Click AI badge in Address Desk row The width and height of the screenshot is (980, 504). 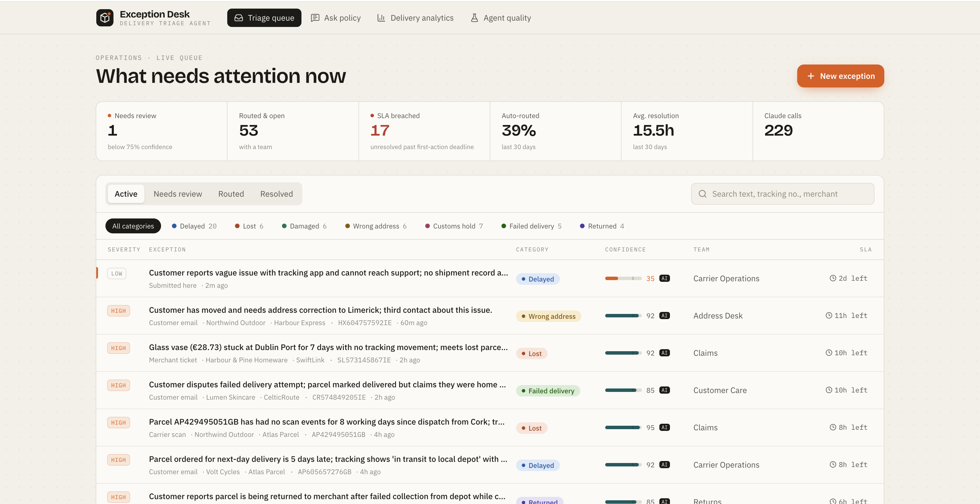pyautogui.click(x=664, y=316)
